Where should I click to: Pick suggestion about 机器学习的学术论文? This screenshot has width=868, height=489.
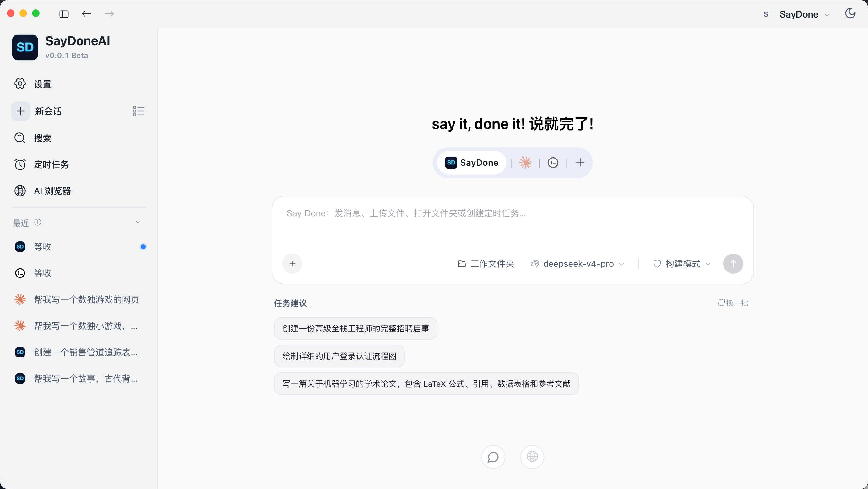[426, 384]
